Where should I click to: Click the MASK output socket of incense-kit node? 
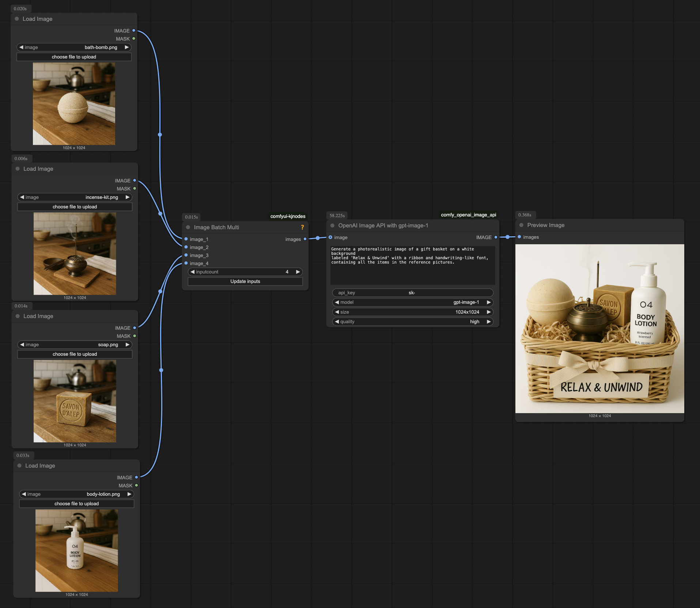click(x=135, y=188)
